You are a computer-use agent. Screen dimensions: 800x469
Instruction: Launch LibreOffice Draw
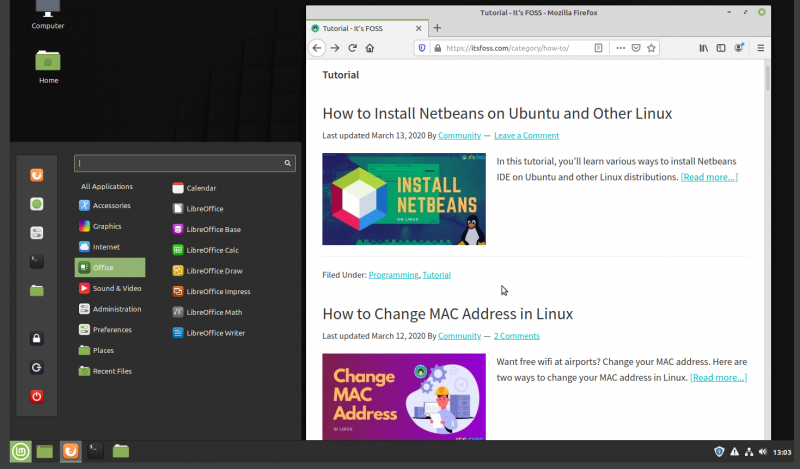(207, 271)
